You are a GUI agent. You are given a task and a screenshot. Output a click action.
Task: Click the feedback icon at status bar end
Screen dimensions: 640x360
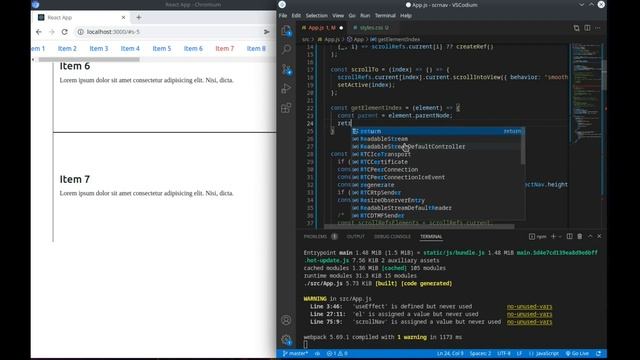tap(598, 353)
